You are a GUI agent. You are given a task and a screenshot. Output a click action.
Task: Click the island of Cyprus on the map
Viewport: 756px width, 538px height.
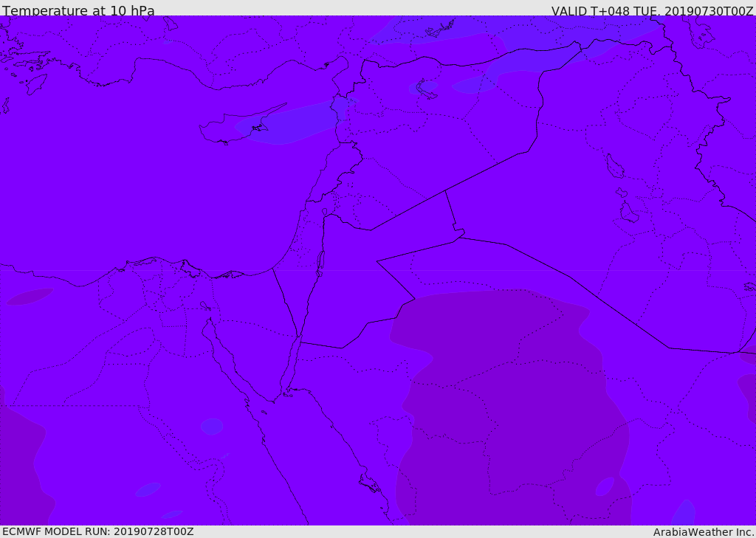pos(236,126)
